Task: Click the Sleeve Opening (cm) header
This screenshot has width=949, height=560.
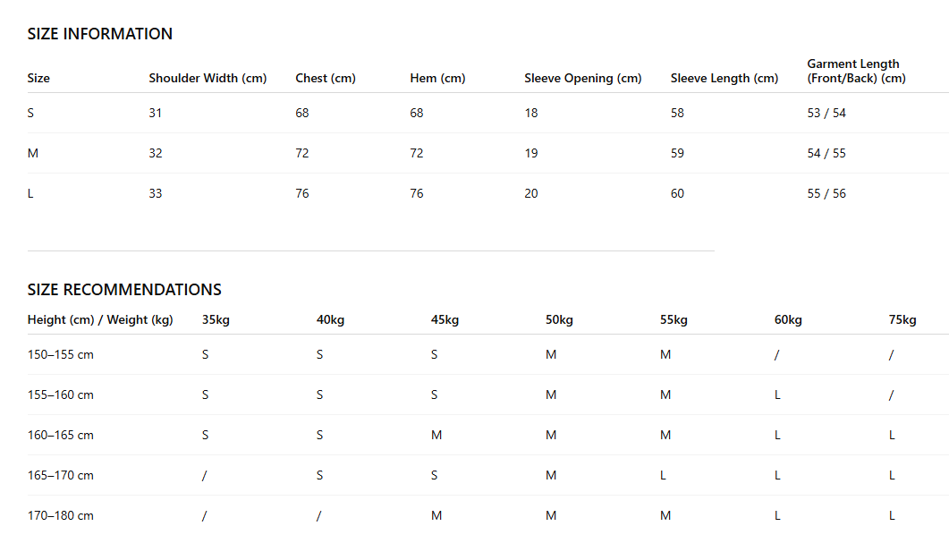Action: 583,78
